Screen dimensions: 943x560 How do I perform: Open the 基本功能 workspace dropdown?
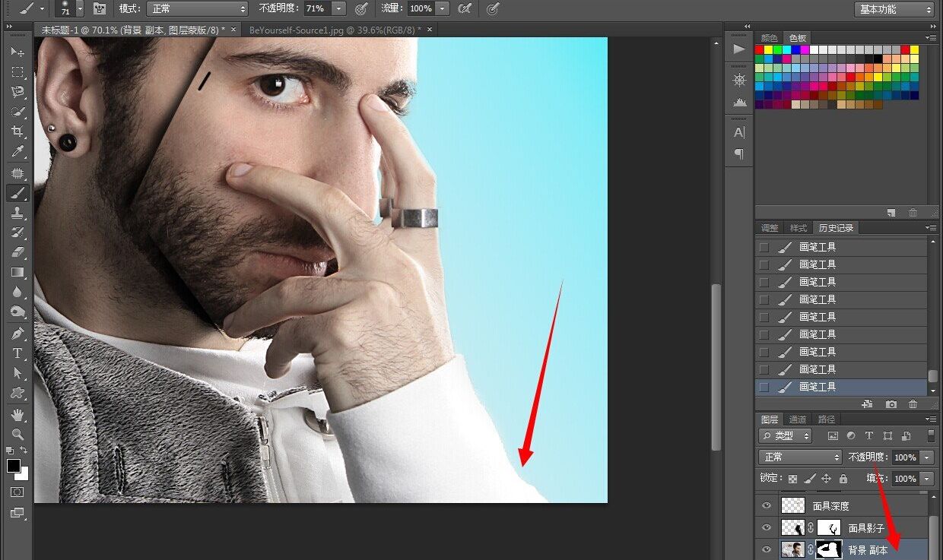coord(894,9)
